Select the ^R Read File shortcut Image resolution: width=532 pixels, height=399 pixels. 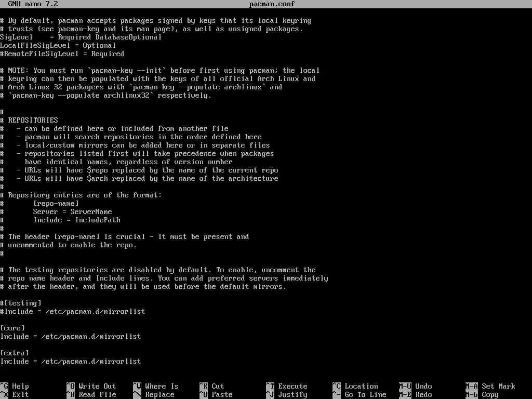[91, 395]
